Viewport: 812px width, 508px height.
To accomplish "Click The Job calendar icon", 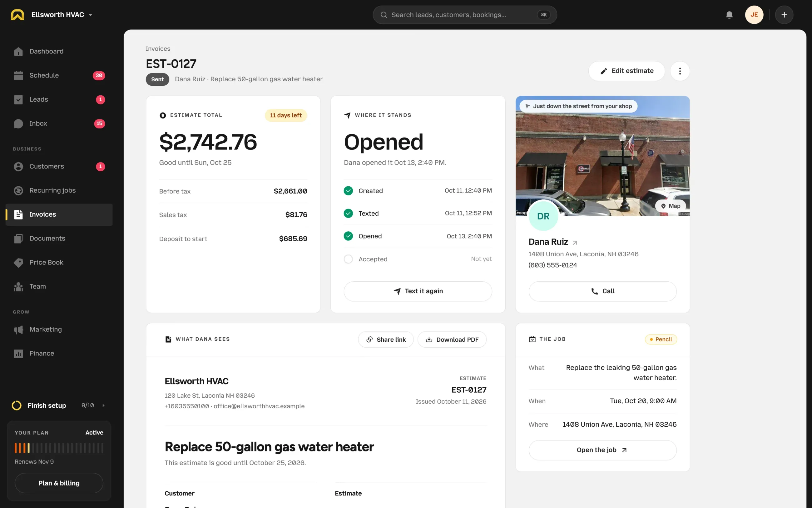I will pos(532,339).
